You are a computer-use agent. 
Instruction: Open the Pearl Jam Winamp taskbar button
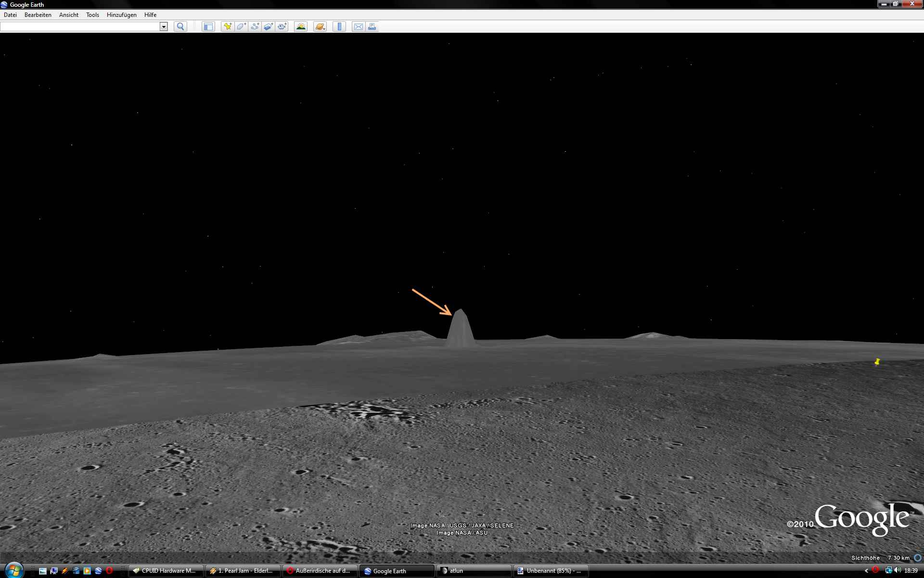tap(243, 571)
